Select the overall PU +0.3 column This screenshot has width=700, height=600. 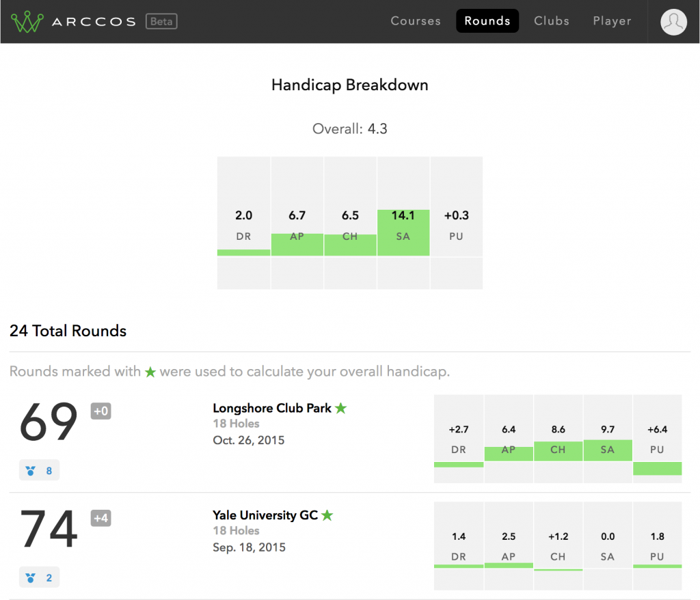(x=456, y=223)
